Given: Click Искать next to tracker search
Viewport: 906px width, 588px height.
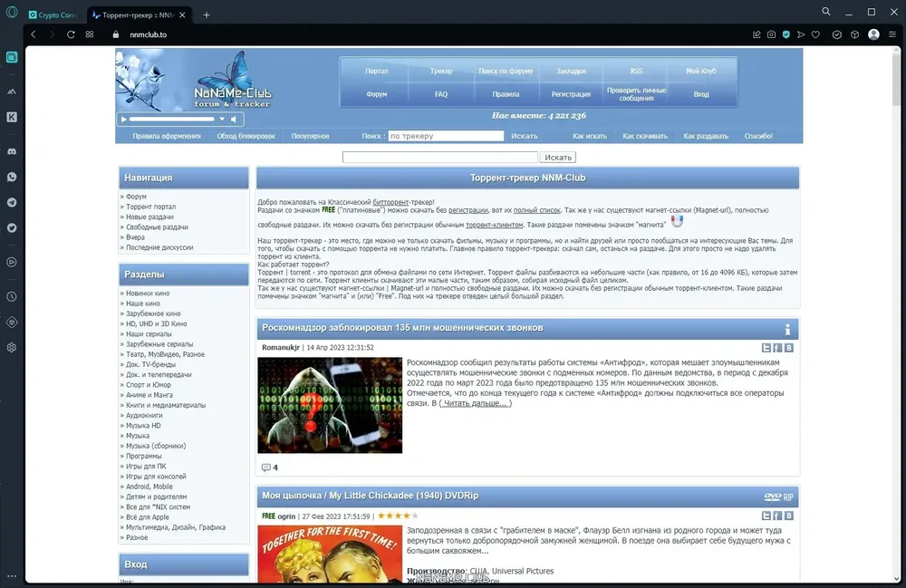Looking at the screenshot, I should coord(524,136).
